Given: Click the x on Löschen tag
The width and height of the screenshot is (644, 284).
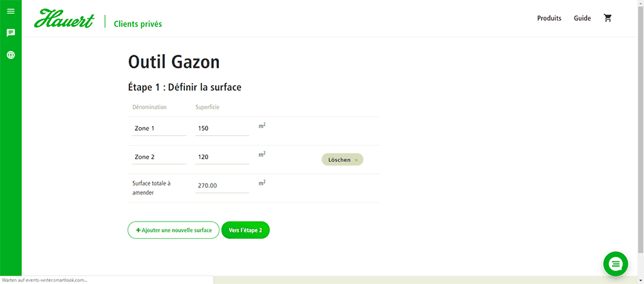Looking at the screenshot, I should [x=356, y=160].
